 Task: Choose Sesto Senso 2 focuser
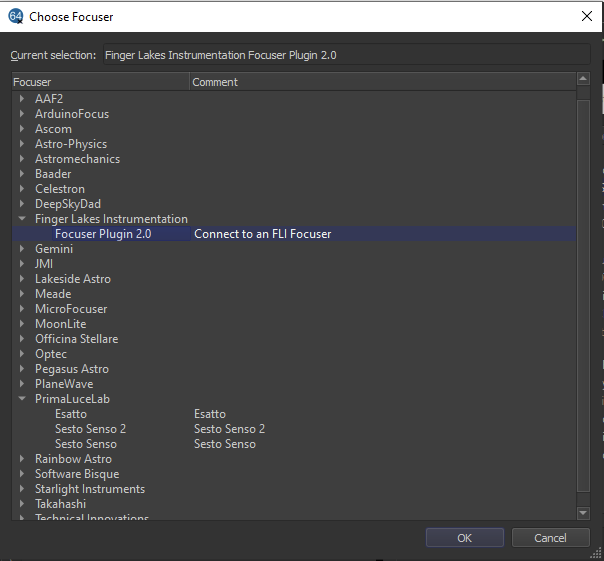(90, 429)
